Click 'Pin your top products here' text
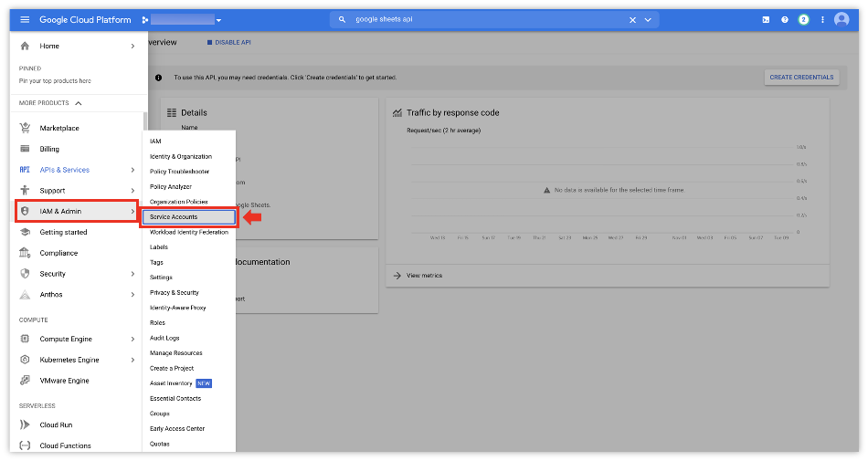 pyautogui.click(x=55, y=80)
